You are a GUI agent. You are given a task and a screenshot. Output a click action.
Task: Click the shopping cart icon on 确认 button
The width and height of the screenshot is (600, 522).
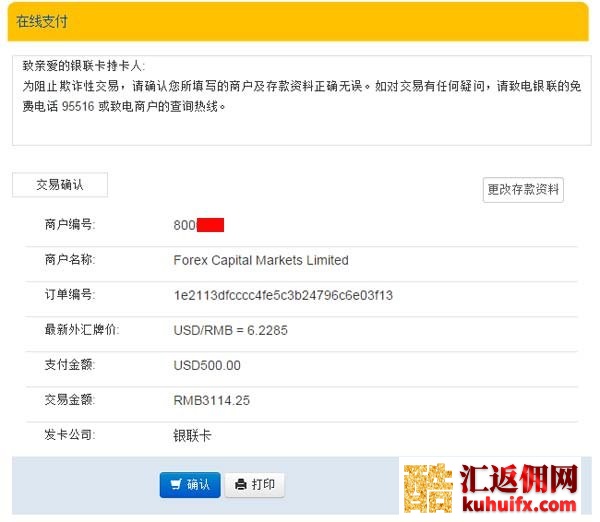176,485
